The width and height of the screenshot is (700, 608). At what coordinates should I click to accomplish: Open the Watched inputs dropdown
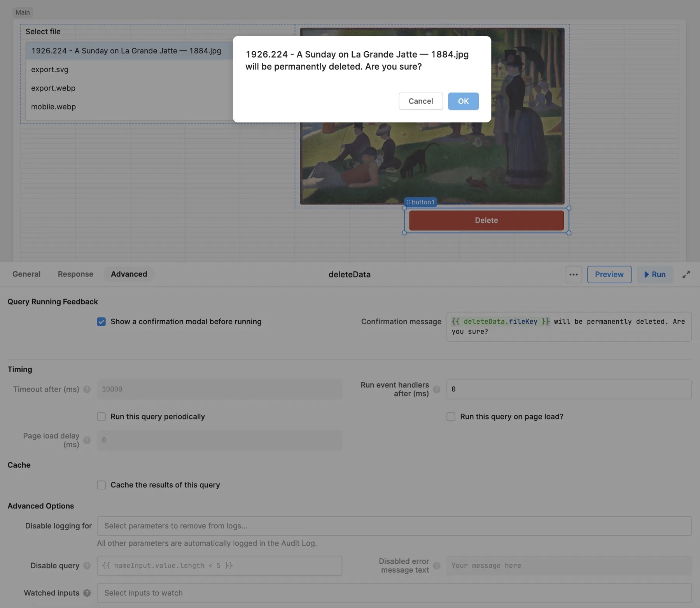coord(394,593)
